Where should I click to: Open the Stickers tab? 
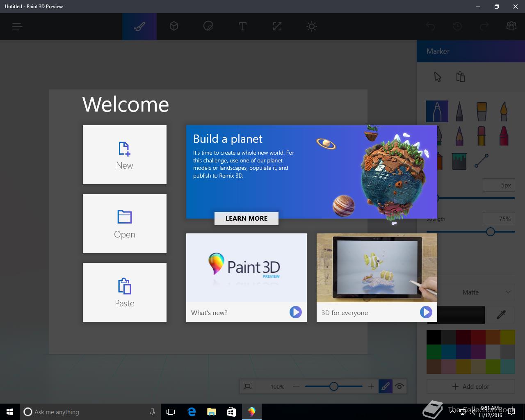[208, 27]
